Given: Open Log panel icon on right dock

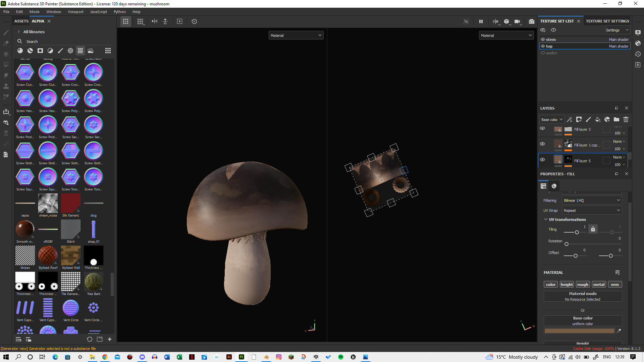Looking at the screenshot, I should [638, 65].
